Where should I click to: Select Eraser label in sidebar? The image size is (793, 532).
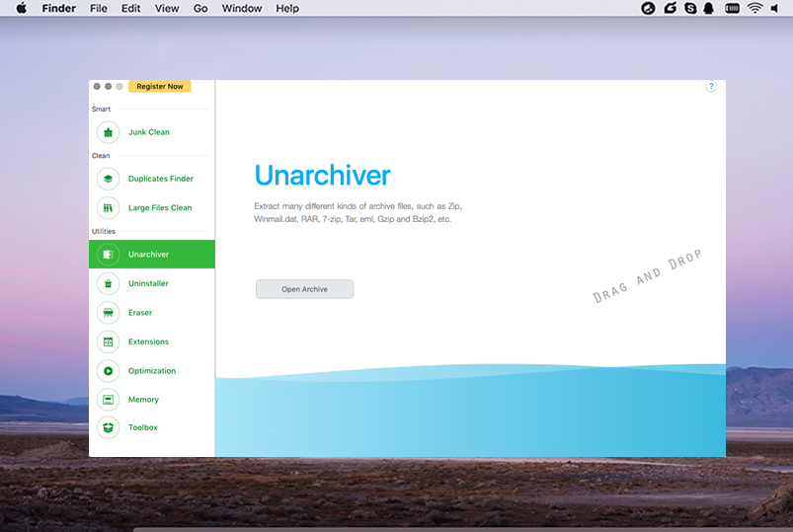pyautogui.click(x=140, y=313)
